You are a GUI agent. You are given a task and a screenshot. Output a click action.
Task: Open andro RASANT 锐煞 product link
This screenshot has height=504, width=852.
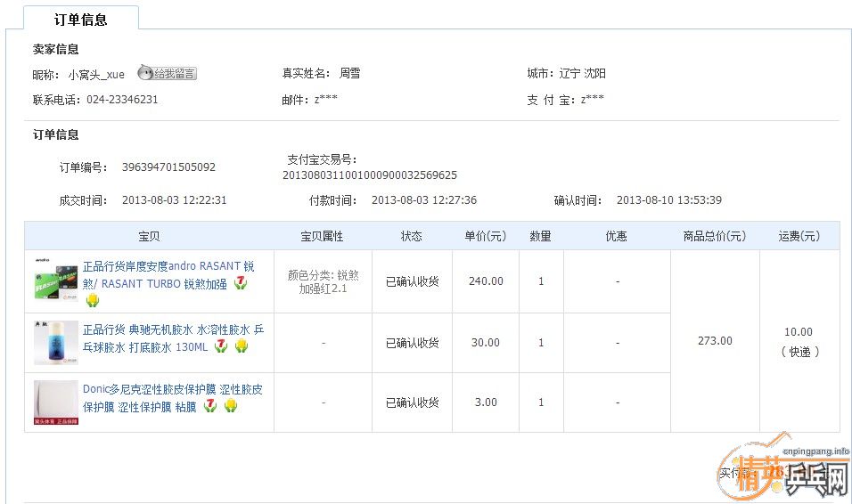click(x=168, y=275)
